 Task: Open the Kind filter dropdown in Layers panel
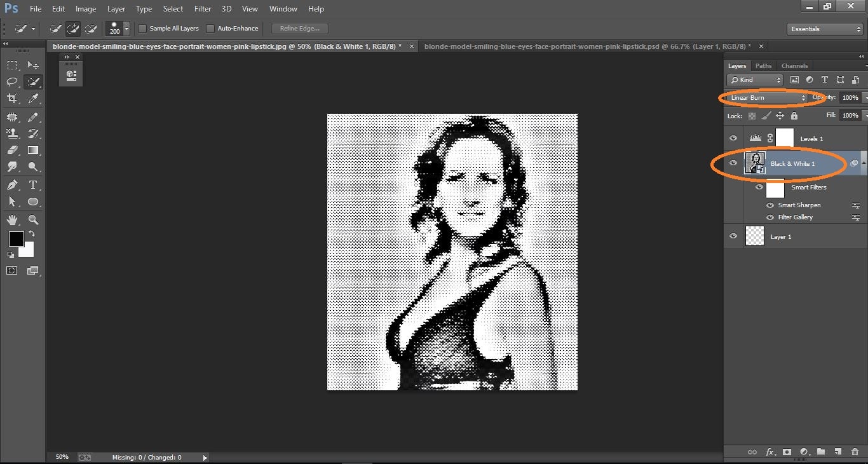pyautogui.click(x=754, y=79)
